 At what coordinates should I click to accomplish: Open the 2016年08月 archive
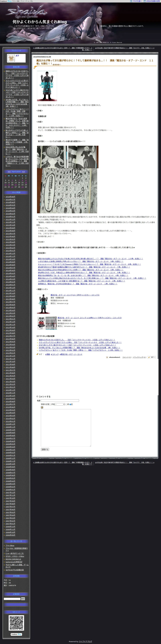(10, 197)
